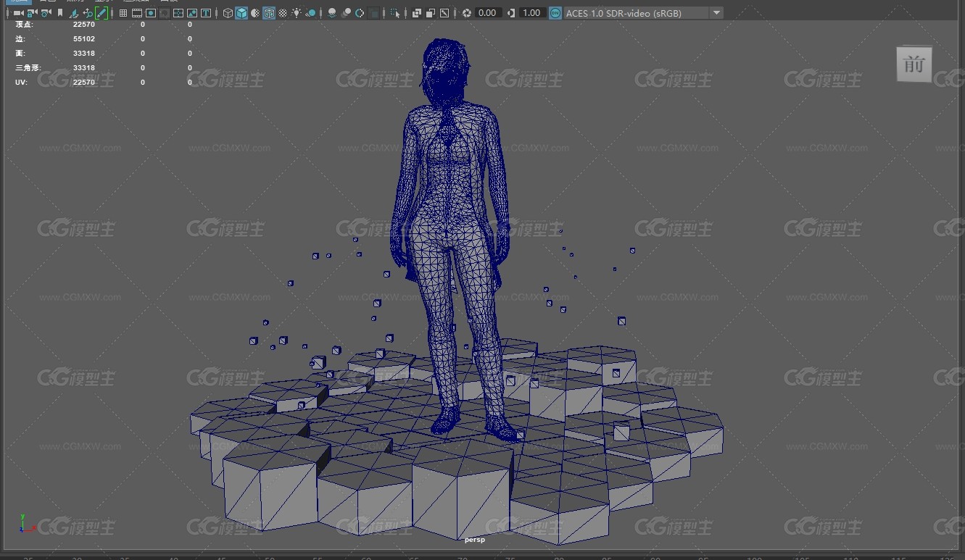The width and height of the screenshot is (965, 560).
Task: Enable Textured display checker-sphere icon
Action: (x=283, y=13)
